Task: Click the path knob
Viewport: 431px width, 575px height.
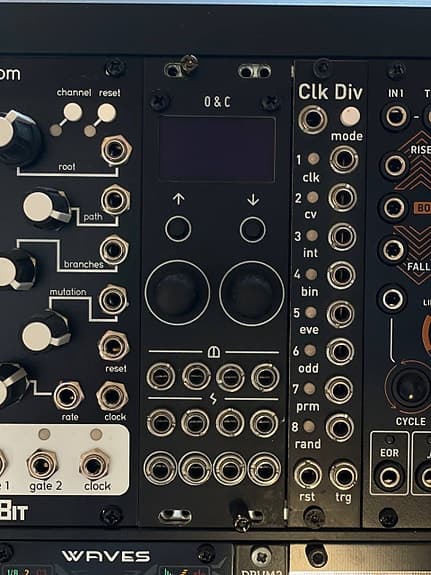Action: [46, 208]
